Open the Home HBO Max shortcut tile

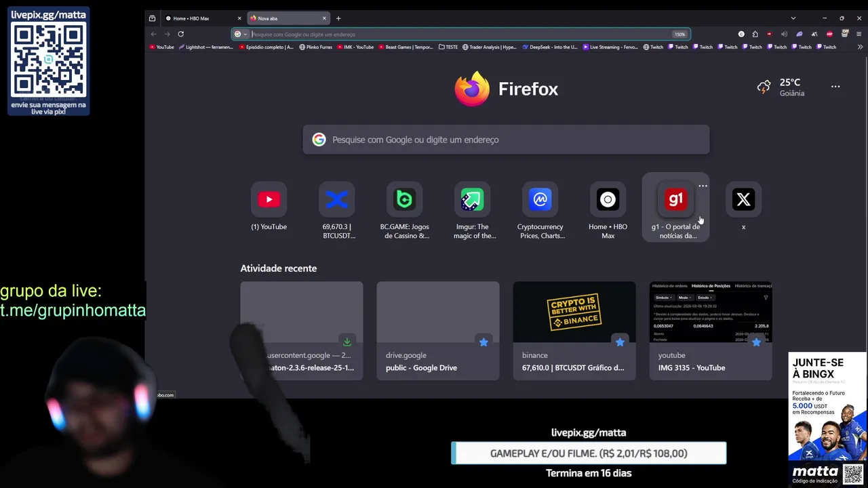(x=608, y=210)
